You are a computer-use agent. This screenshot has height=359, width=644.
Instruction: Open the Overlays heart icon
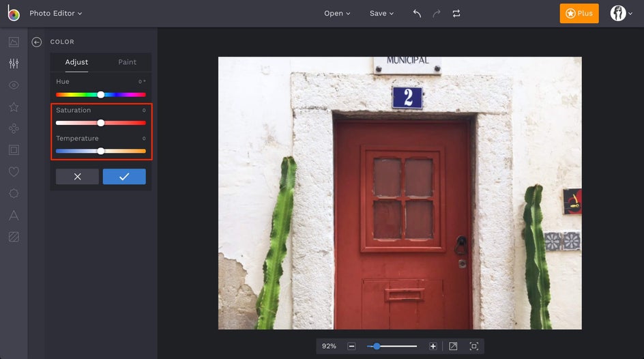14,172
